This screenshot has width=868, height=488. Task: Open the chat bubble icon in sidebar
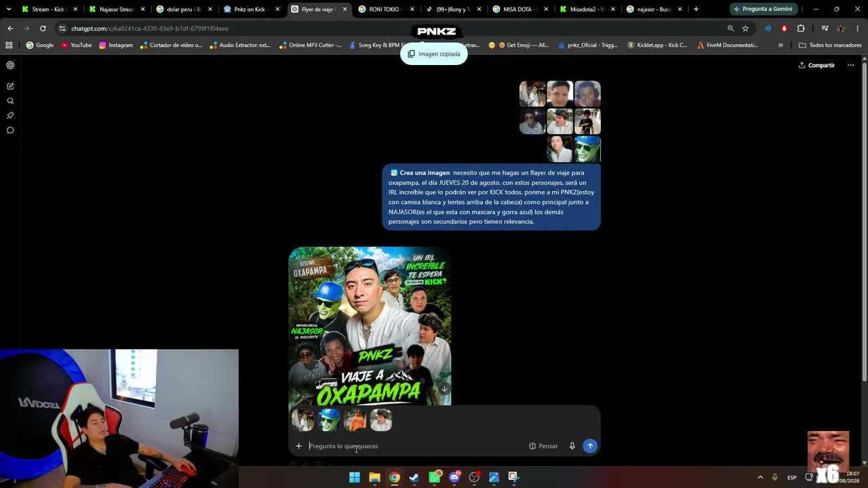click(x=10, y=130)
